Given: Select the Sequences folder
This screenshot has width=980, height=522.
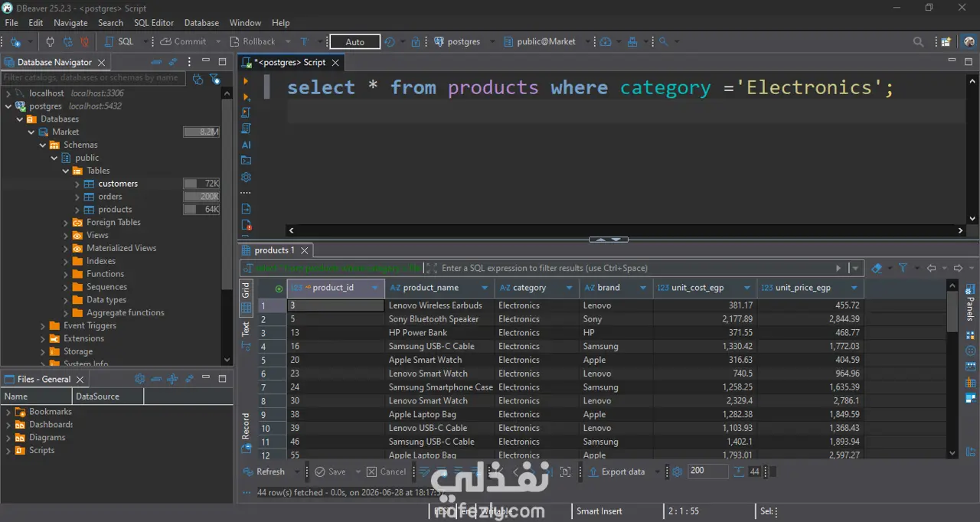Looking at the screenshot, I should point(106,287).
